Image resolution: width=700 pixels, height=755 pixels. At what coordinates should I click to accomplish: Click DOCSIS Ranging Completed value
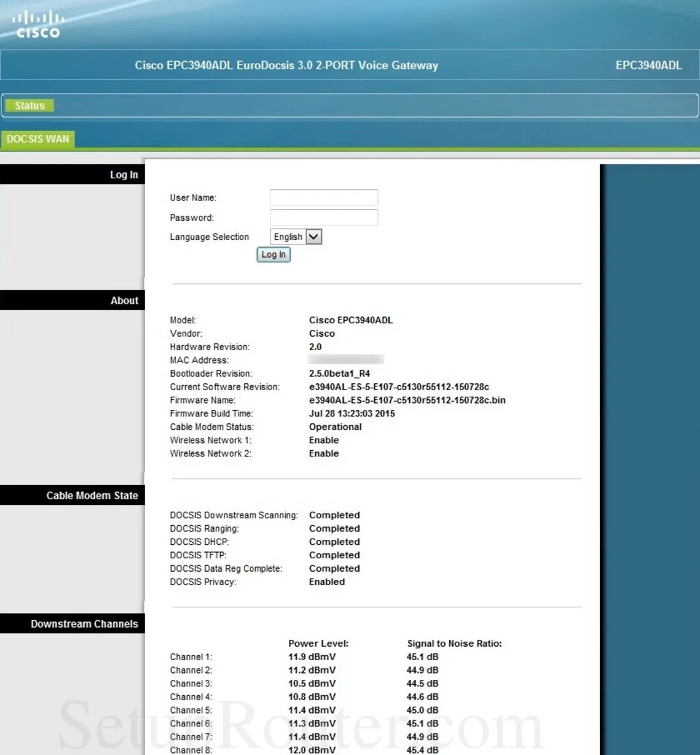click(x=334, y=528)
